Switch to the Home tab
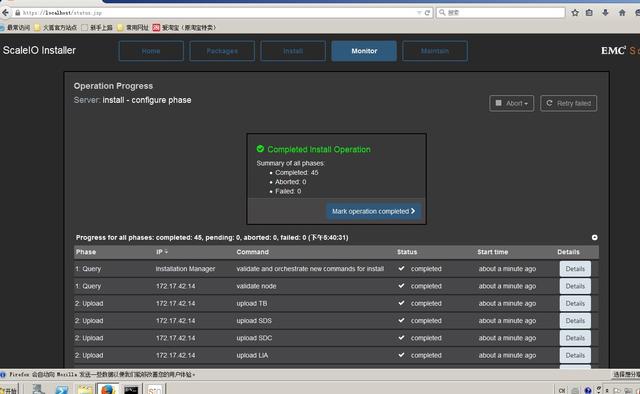Viewport: 640px width, 394px height. pos(151,51)
